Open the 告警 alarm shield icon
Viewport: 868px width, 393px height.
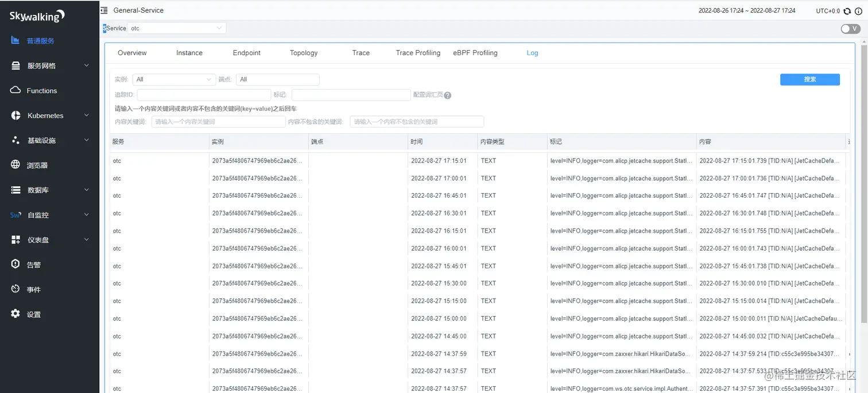[x=15, y=264]
